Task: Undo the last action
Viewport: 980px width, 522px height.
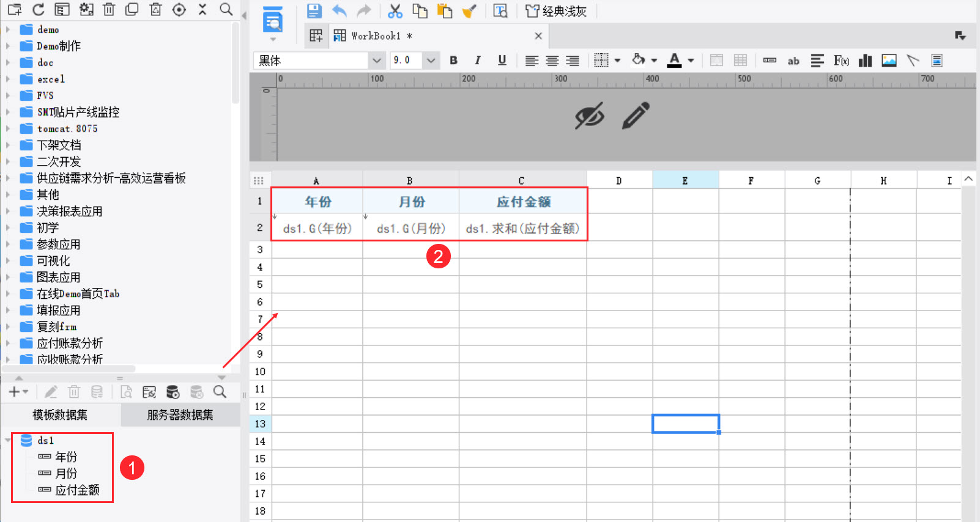Action: click(339, 10)
